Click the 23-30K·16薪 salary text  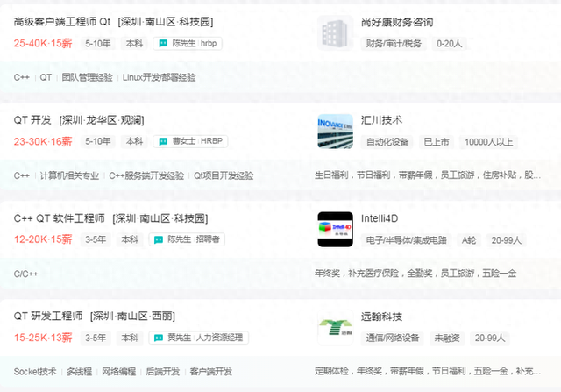(43, 142)
